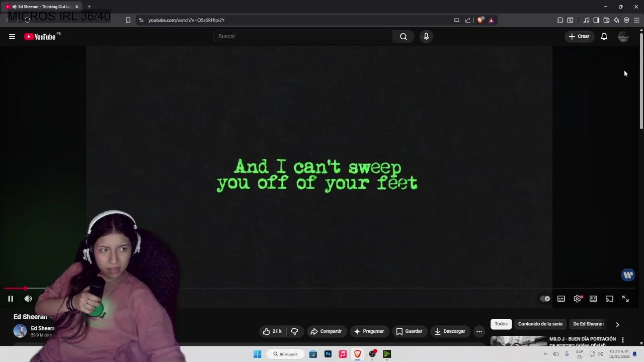
Task: Click the URL address bar
Action: [297, 20]
